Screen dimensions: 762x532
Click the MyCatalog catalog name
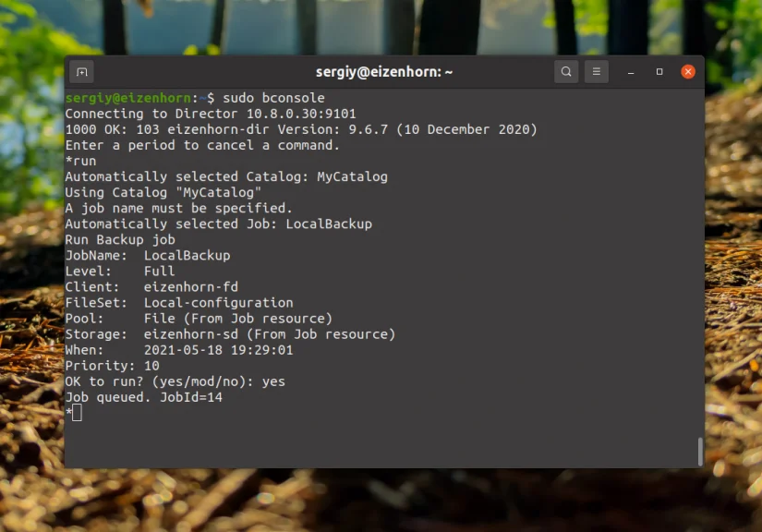[353, 176]
